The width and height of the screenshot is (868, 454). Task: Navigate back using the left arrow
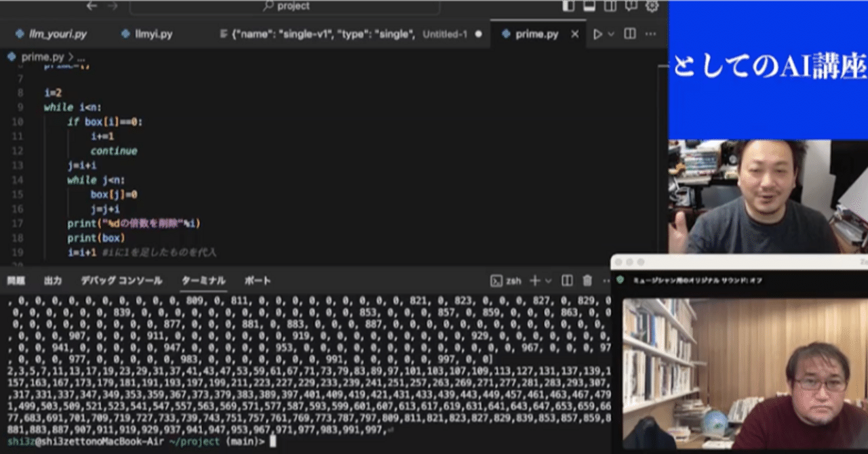pos(92,5)
